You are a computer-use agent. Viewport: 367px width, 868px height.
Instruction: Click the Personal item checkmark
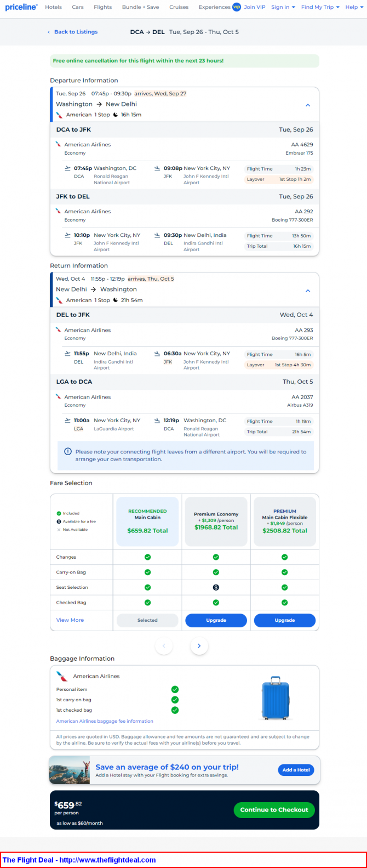tap(175, 689)
